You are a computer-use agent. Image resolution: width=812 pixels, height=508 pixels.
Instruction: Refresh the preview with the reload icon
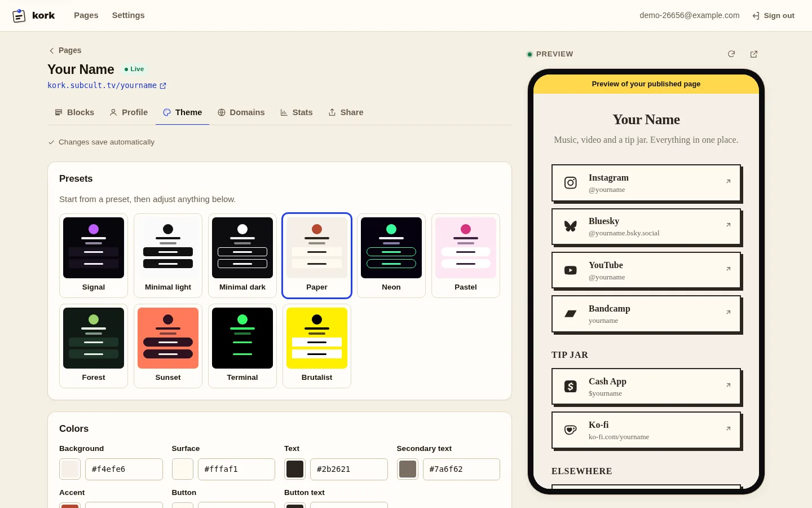(731, 54)
